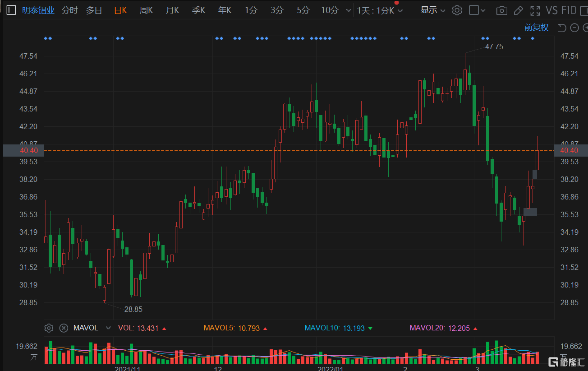Take a chart screenshot with camera icon
The height and width of the screenshot is (371, 588).
point(501,10)
